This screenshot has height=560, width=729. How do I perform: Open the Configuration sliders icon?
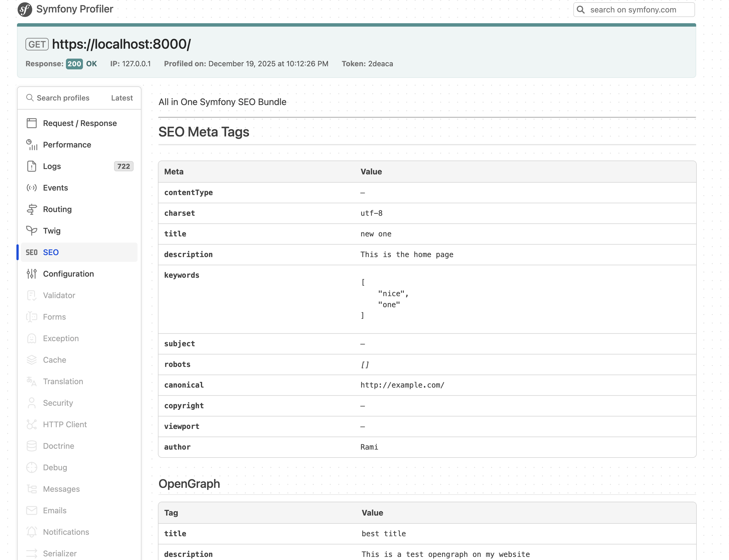31,274
